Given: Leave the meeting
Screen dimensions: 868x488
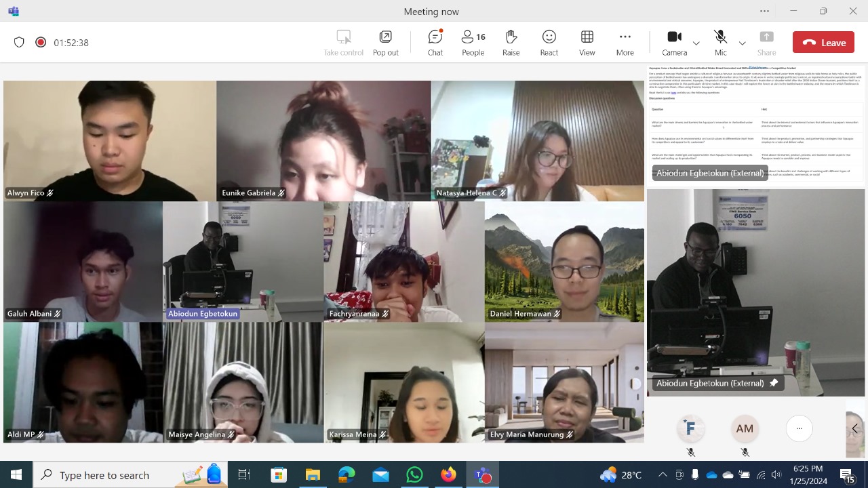Looking at the screenshot, I should point(823,42).
